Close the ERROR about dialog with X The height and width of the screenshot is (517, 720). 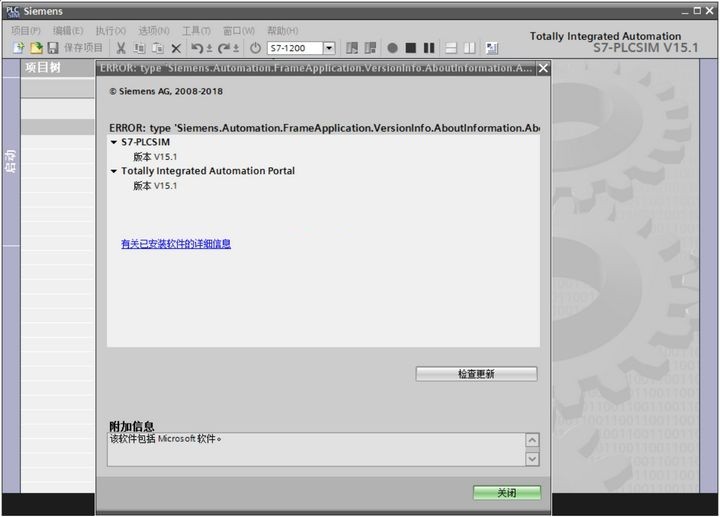point(543,68)
